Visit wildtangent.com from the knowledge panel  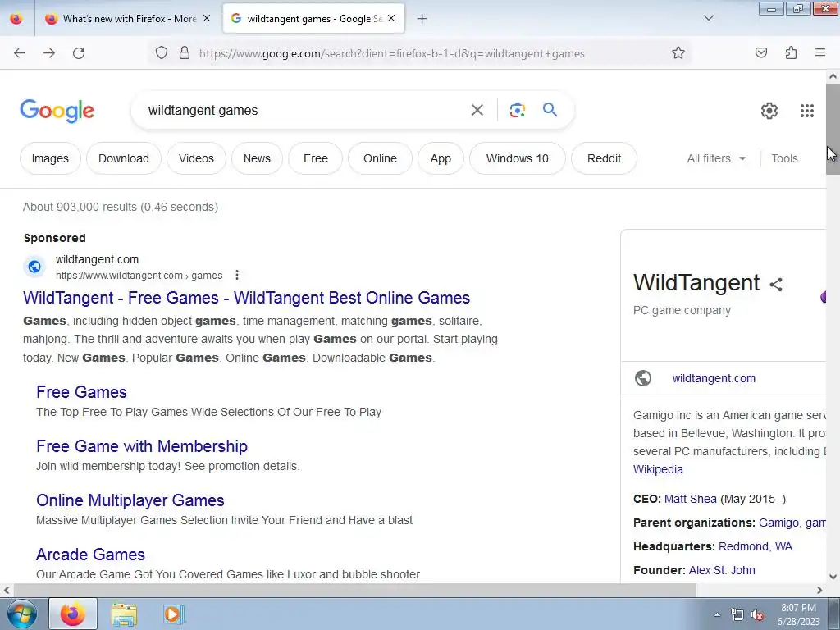[714, 378]
